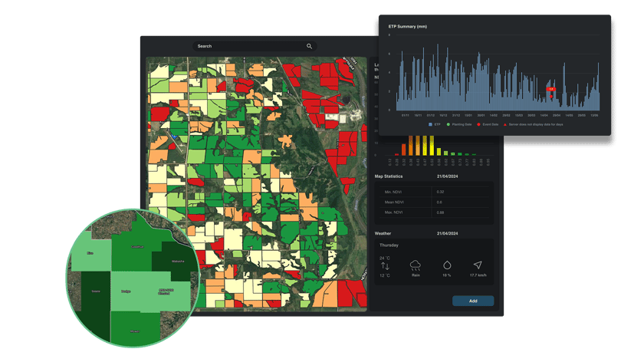Viewport: 644px width, 362px height.
Task: Click the Add button
Action: (x=472, y=301)
